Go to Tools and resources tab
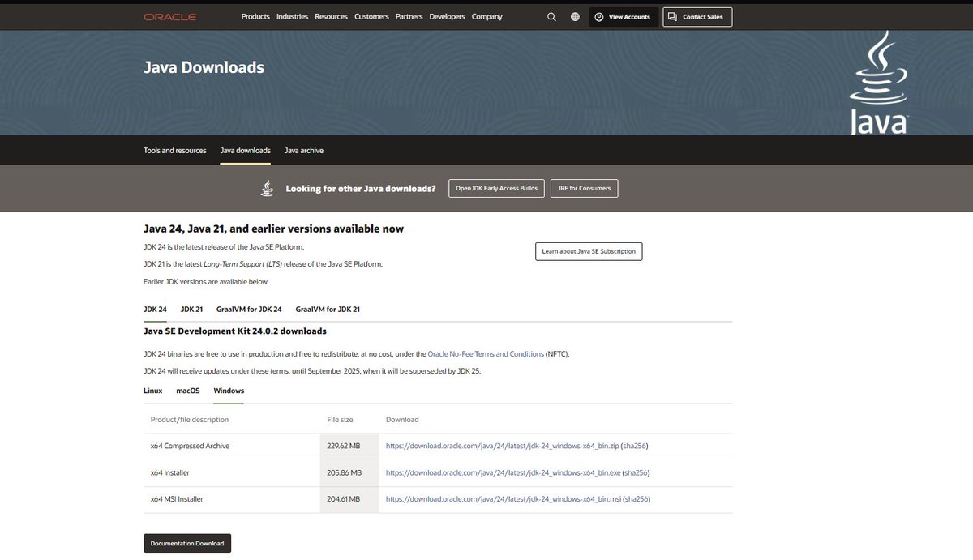 (x=175, y=151)
